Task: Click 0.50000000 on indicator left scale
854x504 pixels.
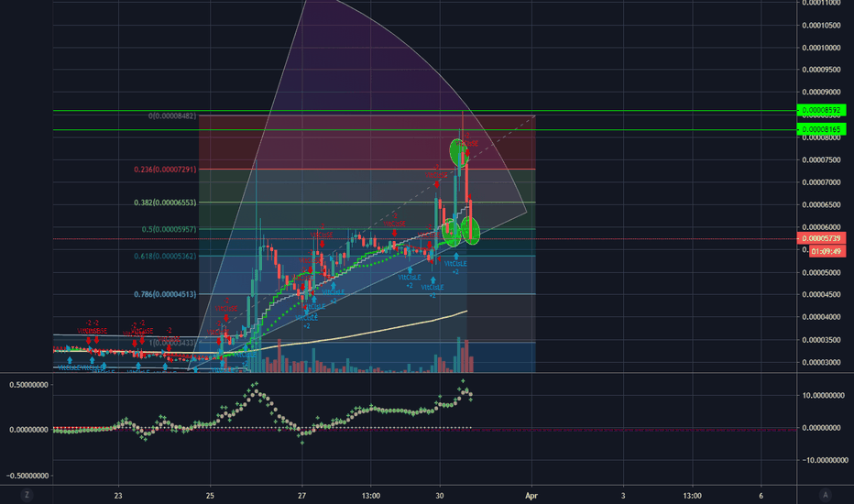Action: click(29, 385)
